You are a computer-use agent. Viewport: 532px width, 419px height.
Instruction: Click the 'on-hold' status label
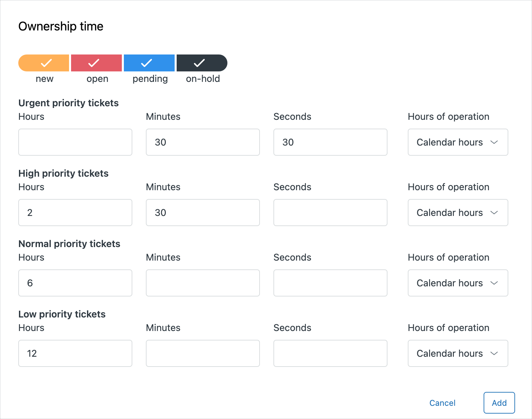coord(203,79)
